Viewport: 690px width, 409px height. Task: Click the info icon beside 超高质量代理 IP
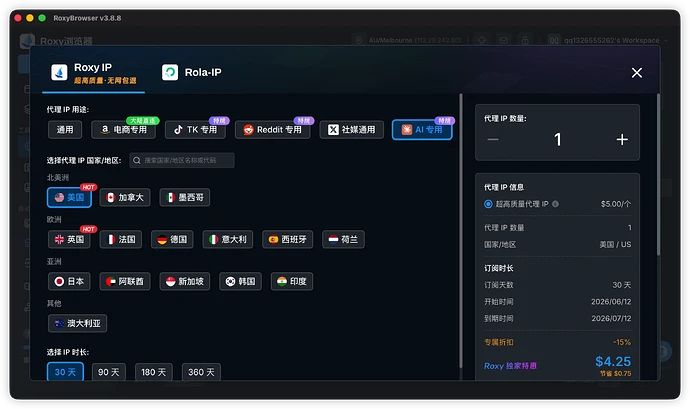555,204
